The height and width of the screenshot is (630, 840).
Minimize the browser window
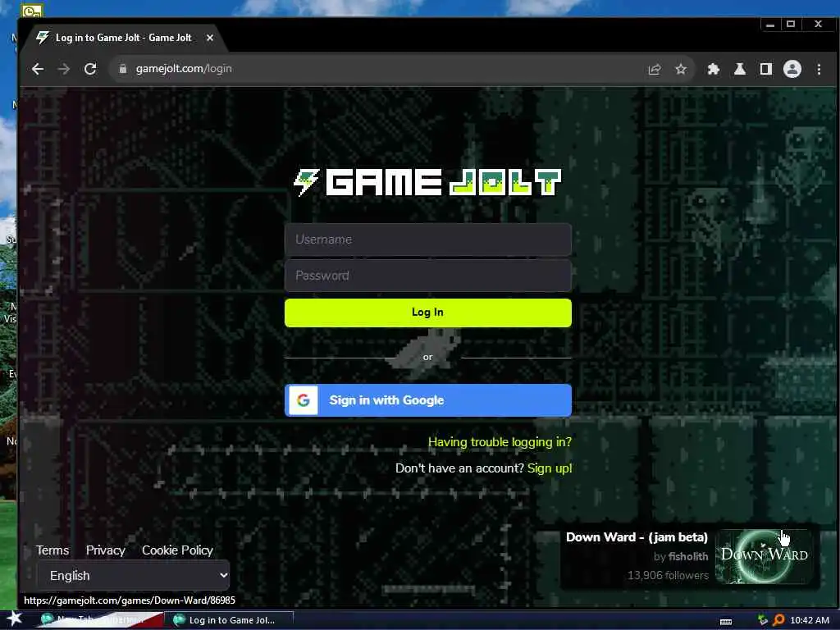pos(769,25)
